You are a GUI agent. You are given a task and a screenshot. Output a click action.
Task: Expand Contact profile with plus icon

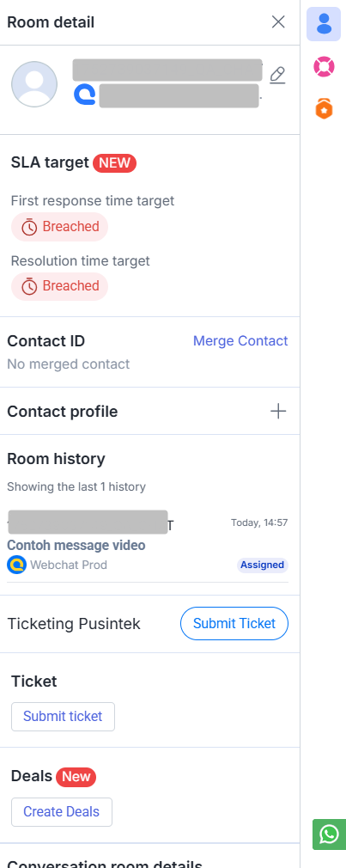click(278, 412)
